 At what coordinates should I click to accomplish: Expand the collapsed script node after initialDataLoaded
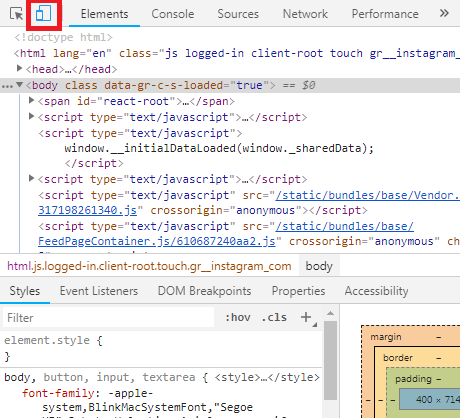(x=31, y=178)
